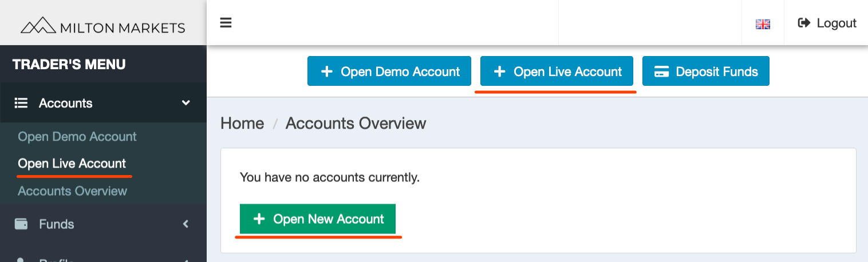Click the TRADER'S MENU heading

[x=69, y=65]
